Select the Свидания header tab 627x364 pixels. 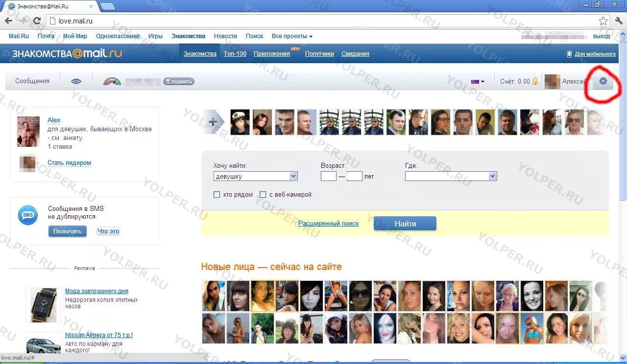pos(355,54)
